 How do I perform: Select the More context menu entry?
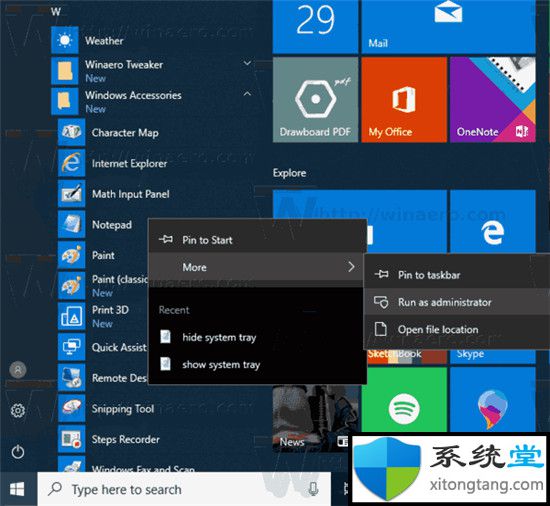click(257, 267)
